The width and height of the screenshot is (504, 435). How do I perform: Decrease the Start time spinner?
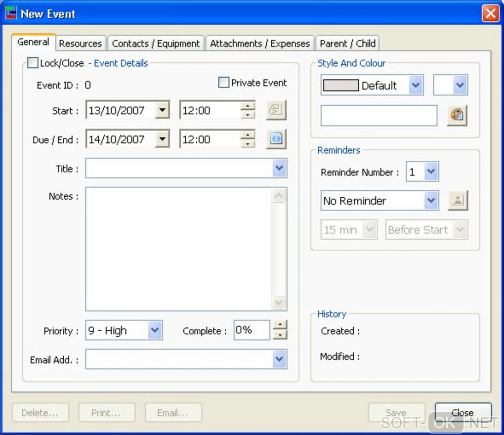click(x=248, y=115)
